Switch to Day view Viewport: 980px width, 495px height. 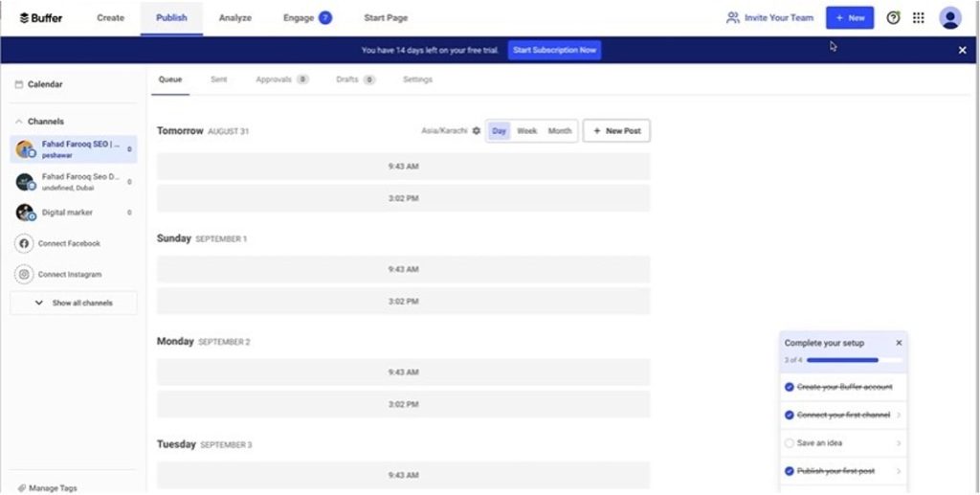pos(499,131)
